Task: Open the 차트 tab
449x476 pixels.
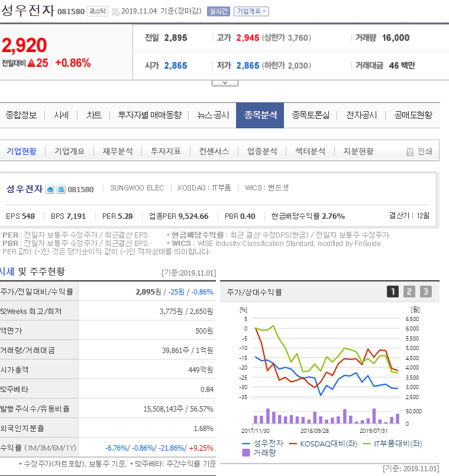Action: pos(94,115)
